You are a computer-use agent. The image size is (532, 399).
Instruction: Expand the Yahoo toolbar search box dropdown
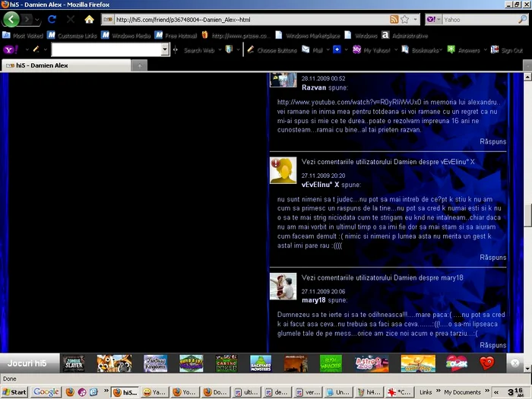[165, 49]
